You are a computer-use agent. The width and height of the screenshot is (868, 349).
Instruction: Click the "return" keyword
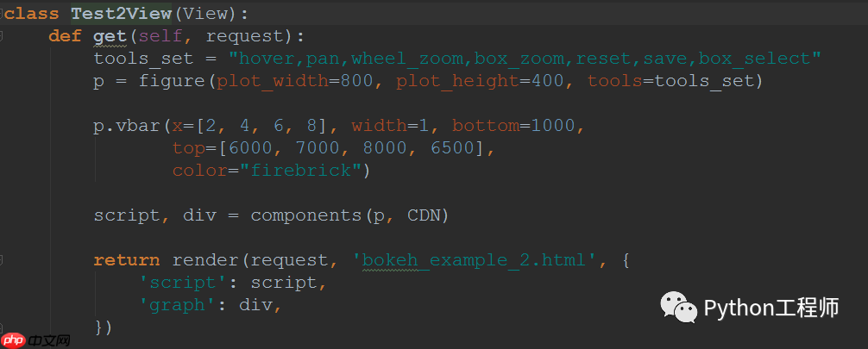[x=127, y=260]
